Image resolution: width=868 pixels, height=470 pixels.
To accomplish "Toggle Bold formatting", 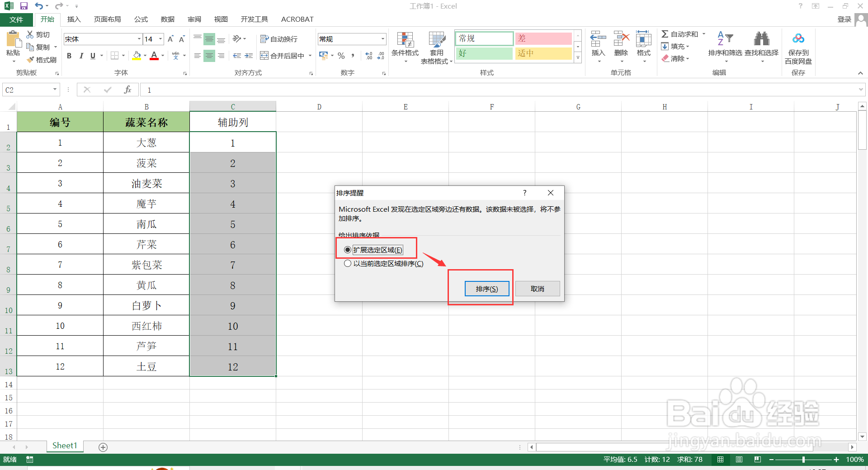I will pos(69,56).
